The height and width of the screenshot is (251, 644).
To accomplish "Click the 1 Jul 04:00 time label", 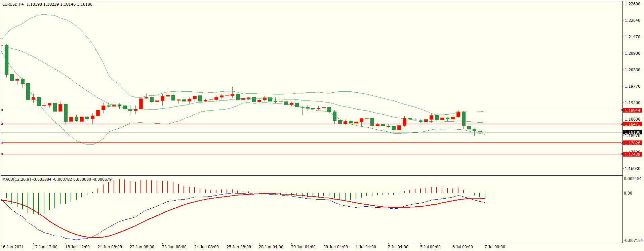I will pos(366,247).
